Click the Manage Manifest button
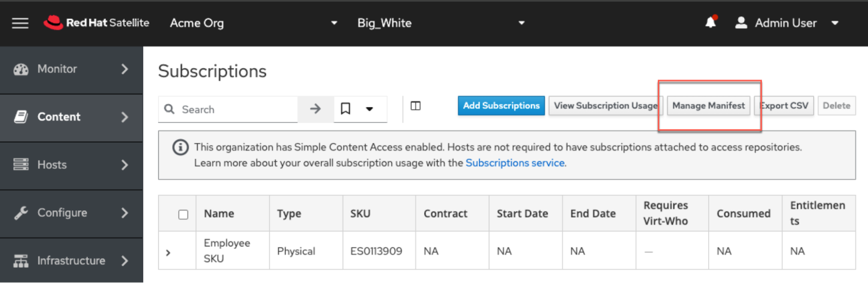 [708, 106]
